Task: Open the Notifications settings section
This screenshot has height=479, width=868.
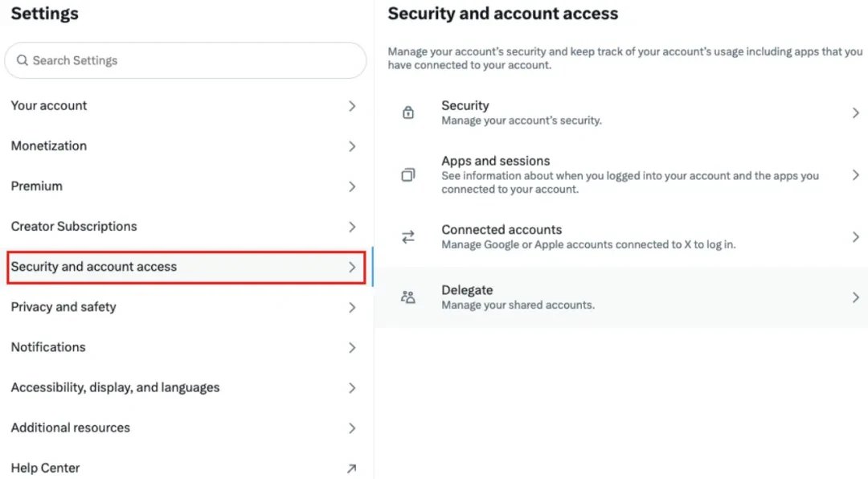Action: [x=48, y=347]
